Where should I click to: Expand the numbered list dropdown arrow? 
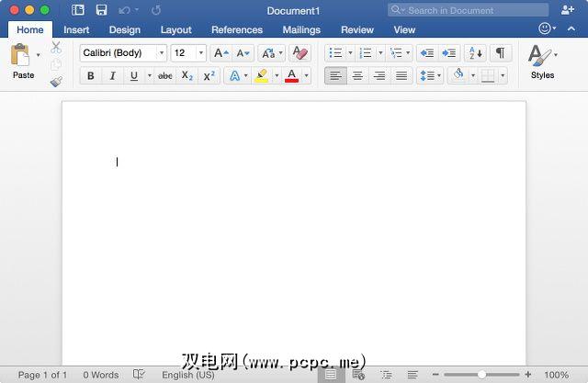pyautogui.click(x=380, y=53)
